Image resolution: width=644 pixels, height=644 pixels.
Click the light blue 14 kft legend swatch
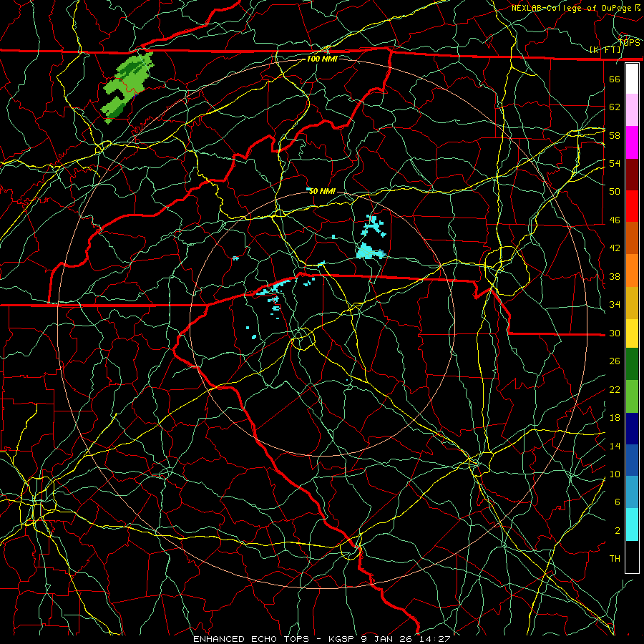point(632,492)
